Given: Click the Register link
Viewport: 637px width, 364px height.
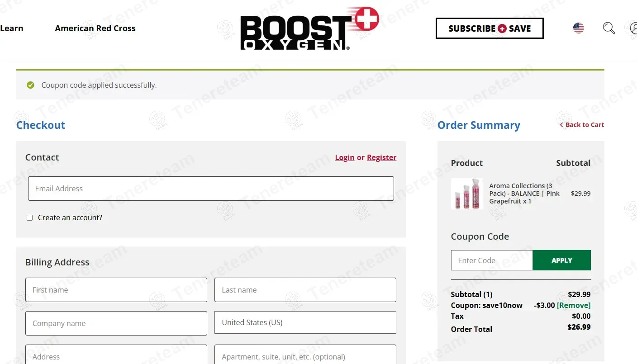Looking at the screenshot, I should [x=381, y=157].
